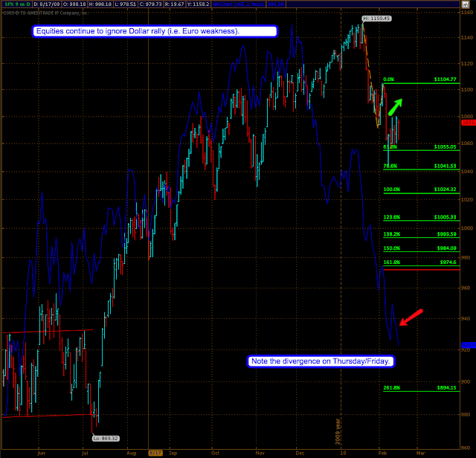Click the Dec label on time axis
The width and height of the screenshot is (476, 458).
pos(300,453)
